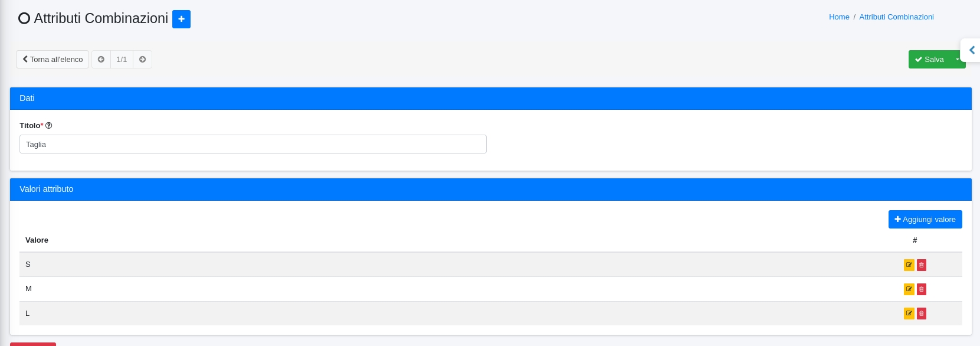Click the blue plus icon beside title
The image size is (980, 346).
click(x=181, y=19)
